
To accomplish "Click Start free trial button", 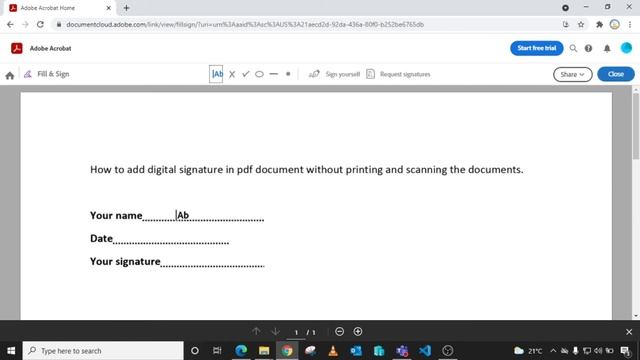I will 536,48.
